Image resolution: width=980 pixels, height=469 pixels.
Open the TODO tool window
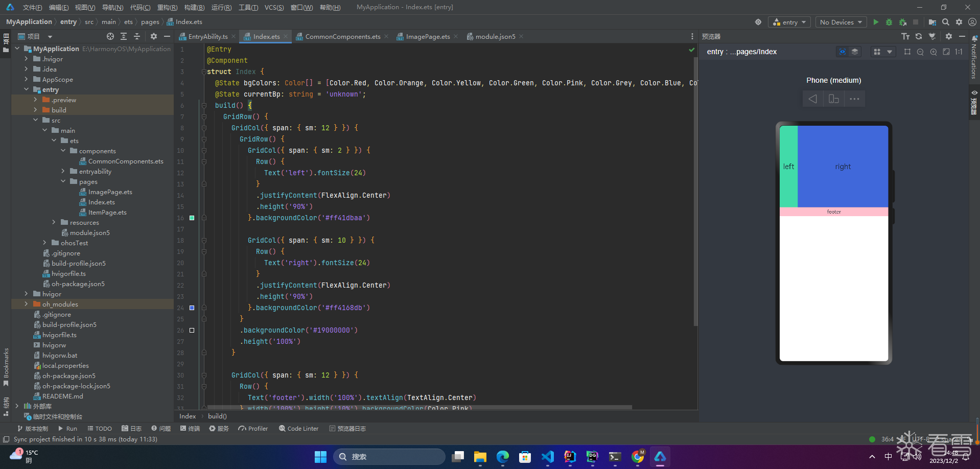click(x=100, y=429)
